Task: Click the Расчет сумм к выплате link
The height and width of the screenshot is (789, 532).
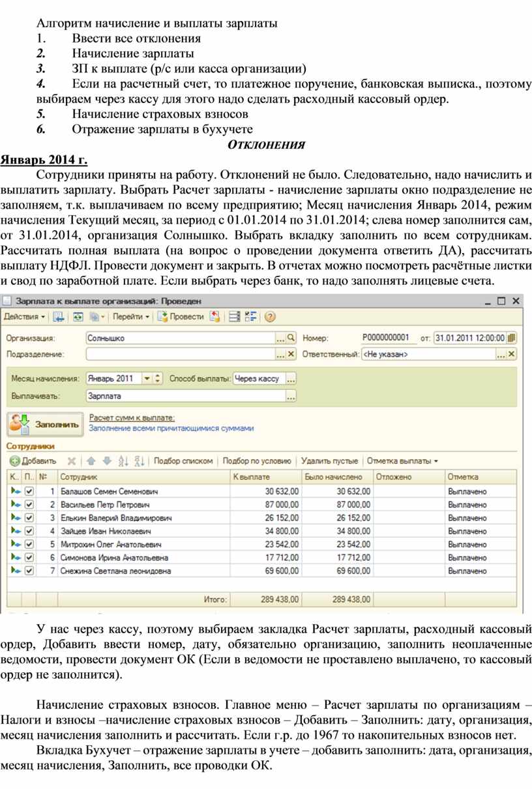Action: (x=132, y=417)
